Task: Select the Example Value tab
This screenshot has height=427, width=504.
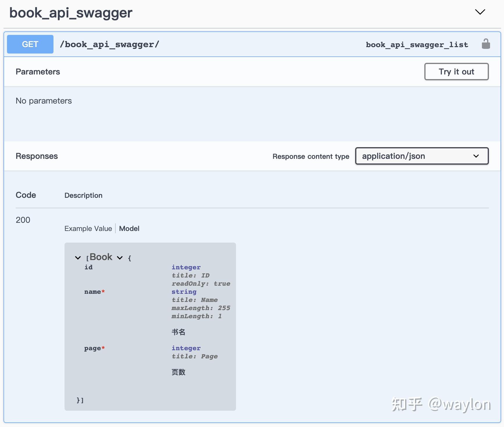Action: pyautogui.click(x=88, y=228)
